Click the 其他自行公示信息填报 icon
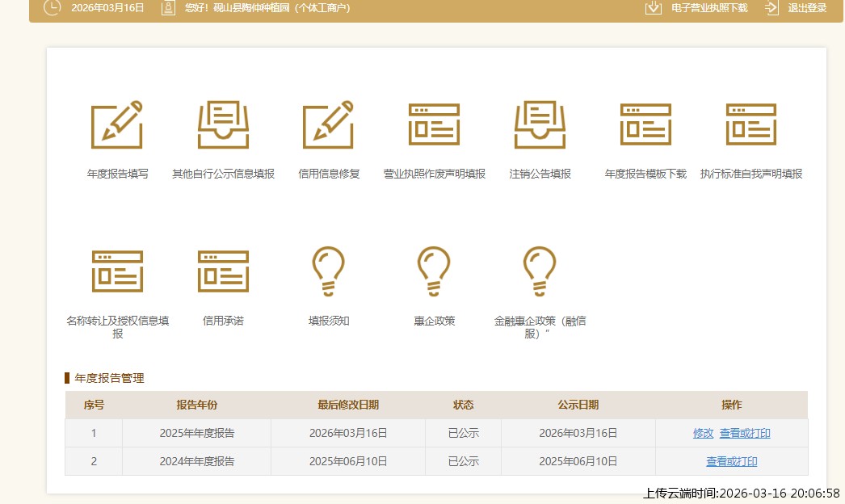Image resolution: width=845 pixels, height=504 pixels. pyautogui.click(x=223, y=125)
